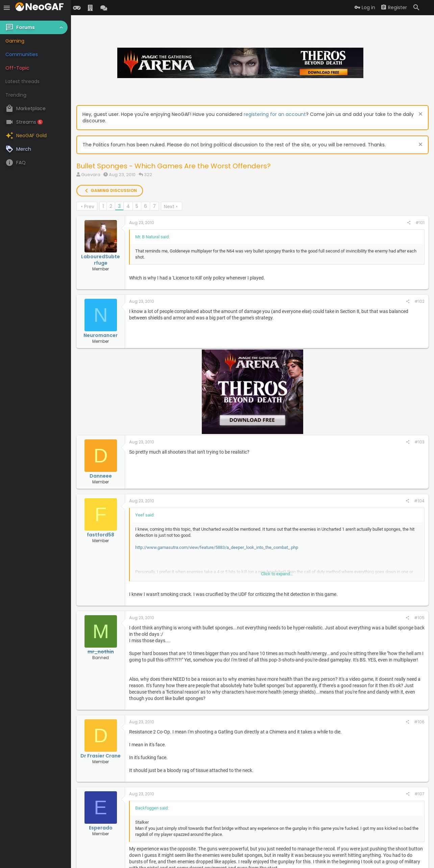Share post #106 via share icon
Image resolution: width=434 pixels, height=868 pixels.
click(x=407, y=722)
